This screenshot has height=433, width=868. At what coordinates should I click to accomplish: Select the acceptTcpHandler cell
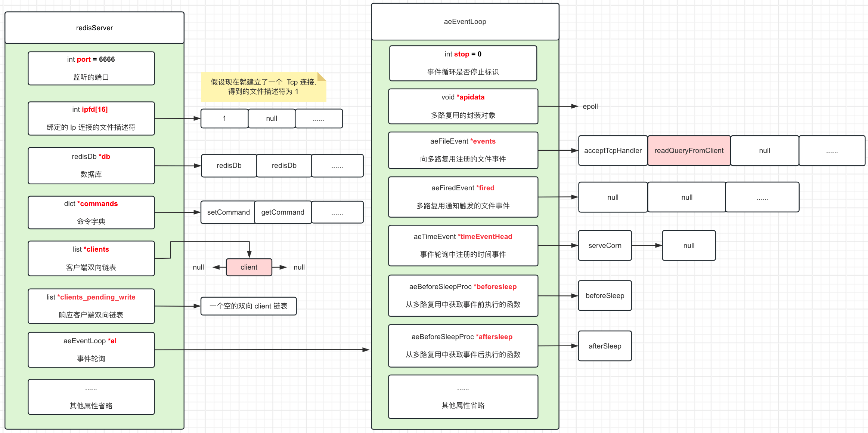tap(613, 151)
